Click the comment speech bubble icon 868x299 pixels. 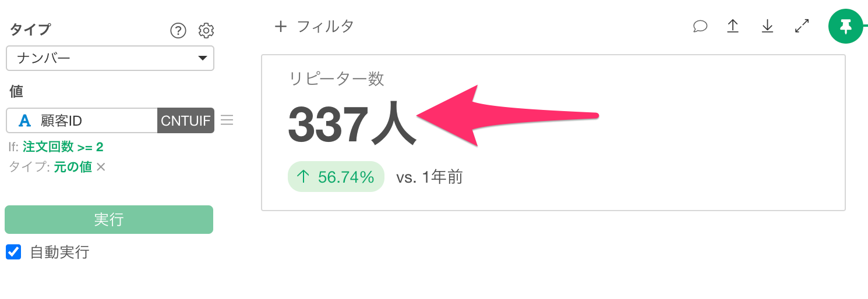tap(700, 26)
